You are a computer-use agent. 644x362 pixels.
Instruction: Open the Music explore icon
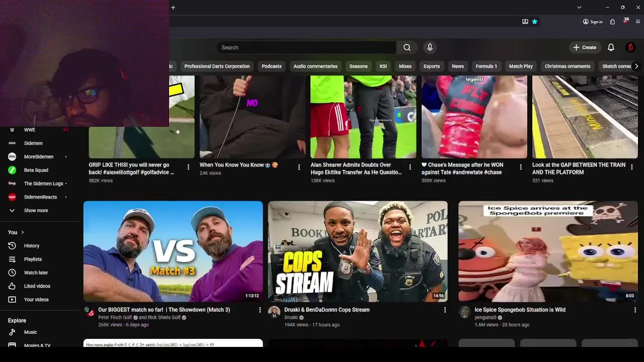pos(12,332)
